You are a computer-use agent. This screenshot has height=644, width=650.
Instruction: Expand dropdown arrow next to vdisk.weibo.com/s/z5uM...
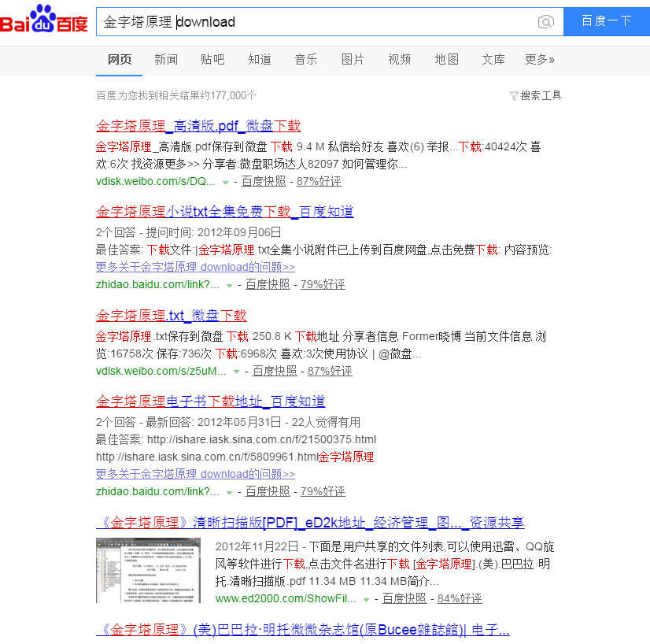pos(236,372)
